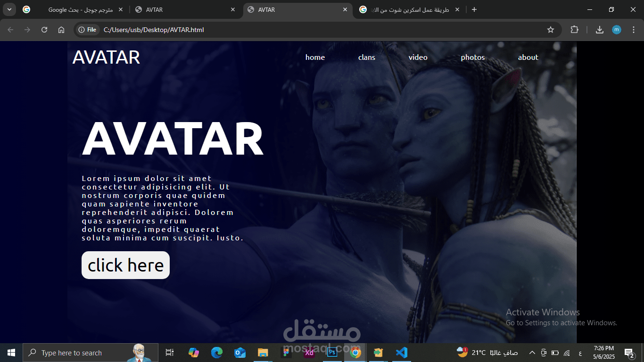Open the battery status icon
Screen dimensions: 644x362
[x=555, y=353]
